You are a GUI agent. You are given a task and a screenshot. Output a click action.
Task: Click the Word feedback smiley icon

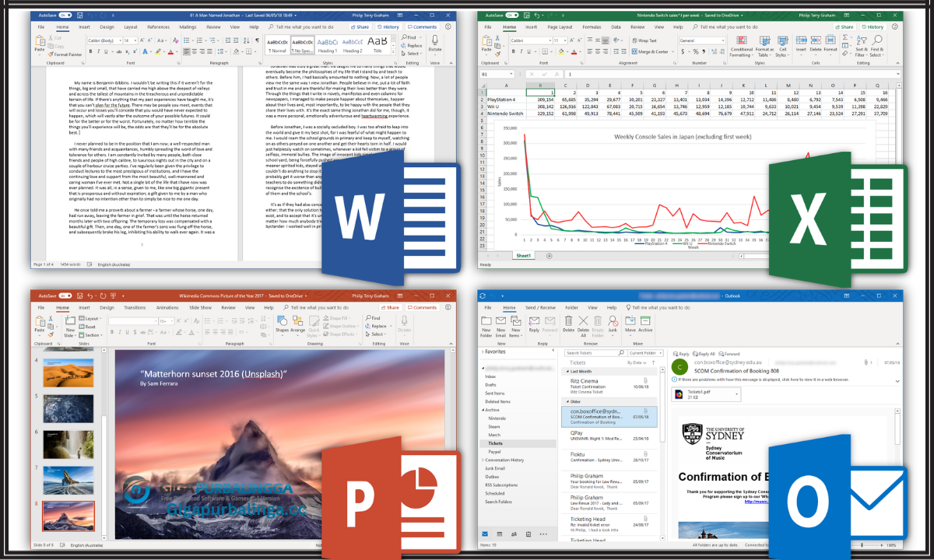[448, 26]
